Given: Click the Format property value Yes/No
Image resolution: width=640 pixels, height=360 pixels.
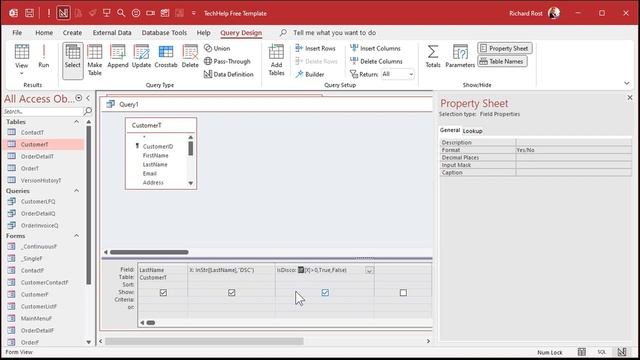Looking at the screenshot, I should coord(573,150).
